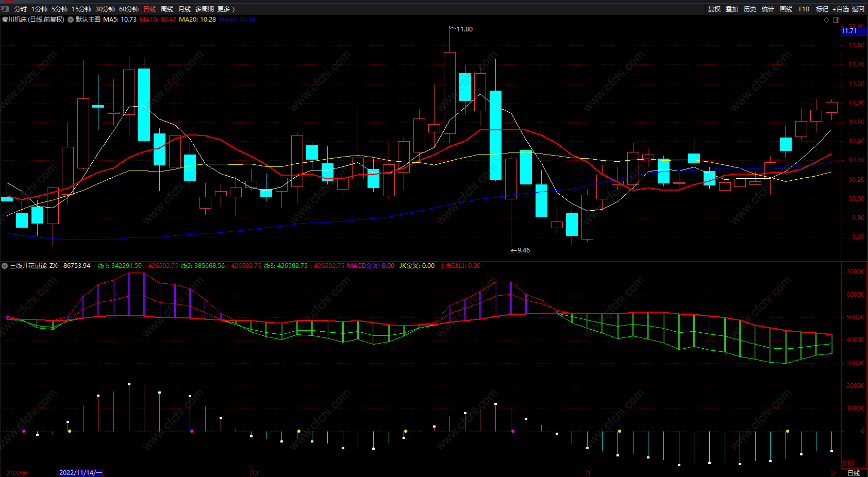Screen dimensions: 868x477
Task: Click the 12 month marker on time axis
Action: [x=255, y=473]
